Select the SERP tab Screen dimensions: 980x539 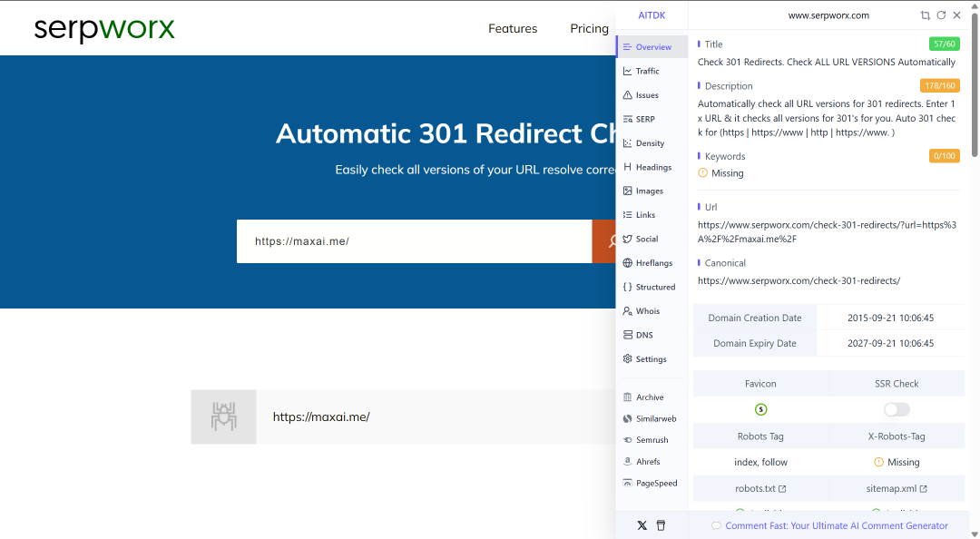(x=652, y=119)
